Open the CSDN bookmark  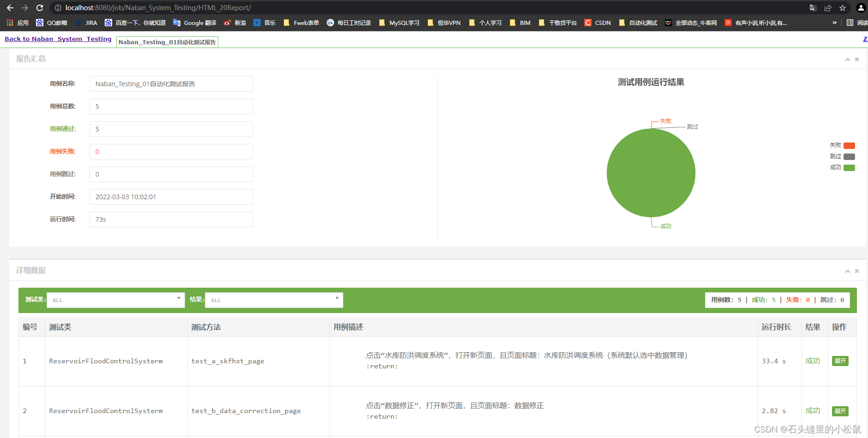(598, 23)
